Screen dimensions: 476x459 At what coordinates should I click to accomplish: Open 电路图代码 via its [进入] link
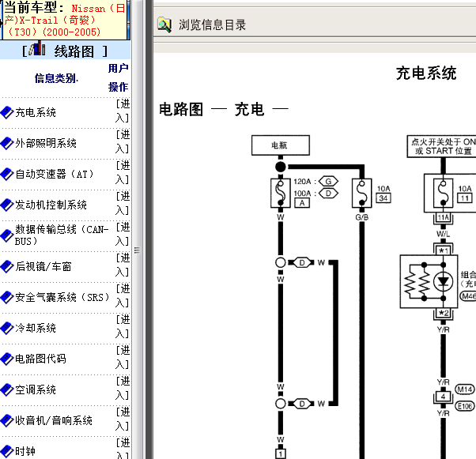coord(123,357)
